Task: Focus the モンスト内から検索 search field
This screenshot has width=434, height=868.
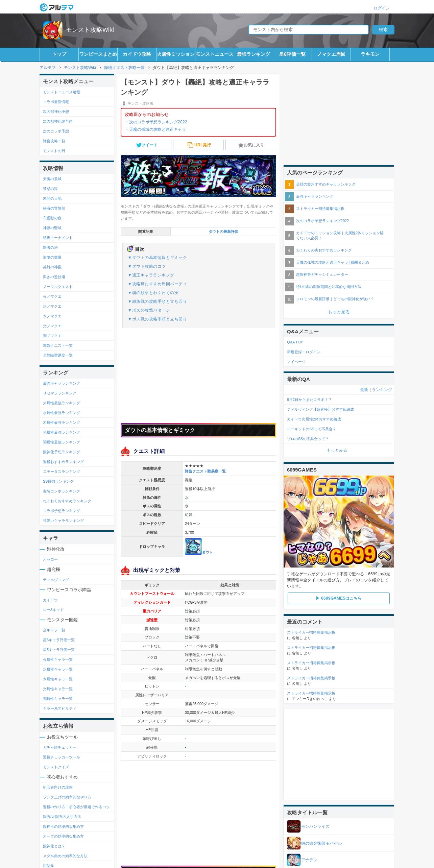Action: [308, 30]
